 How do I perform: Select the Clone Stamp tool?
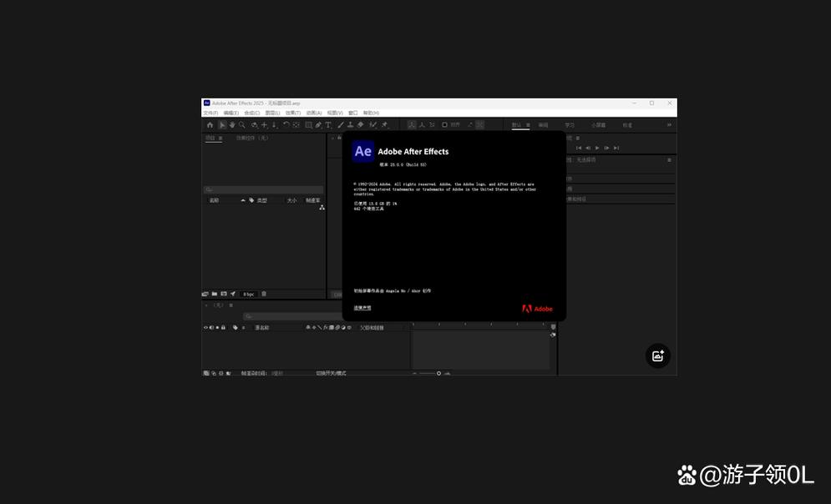tap(351, 125)
